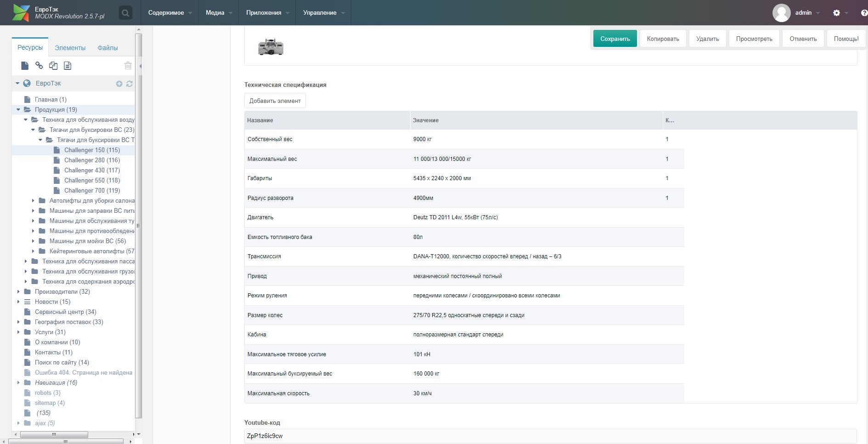Select the Двигатель specification row
This screenshot has height=444, width=868.
point(464,217)
